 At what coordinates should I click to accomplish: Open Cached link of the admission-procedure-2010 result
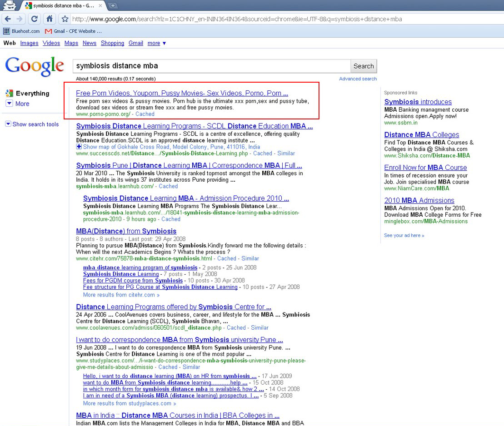171,219
